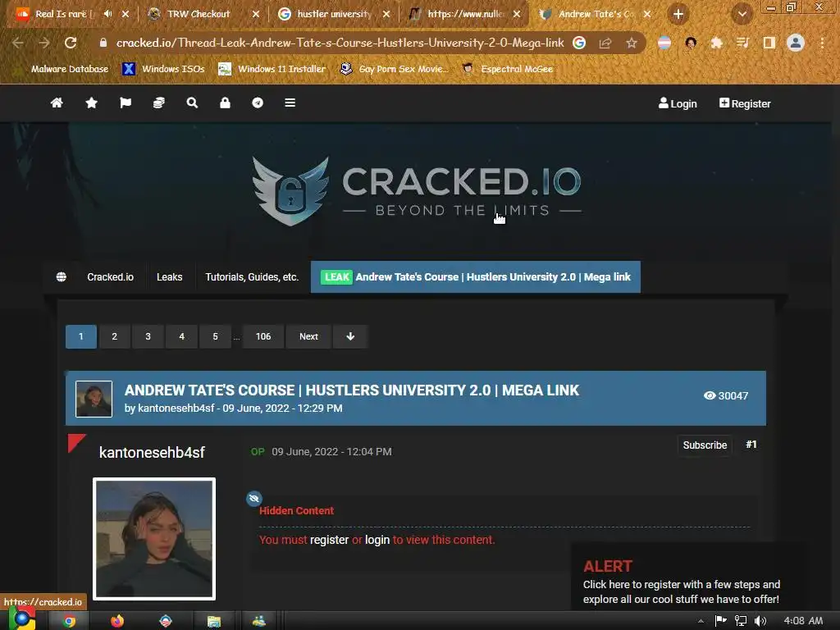Click large poster avatar image

(x=154, y=538)
